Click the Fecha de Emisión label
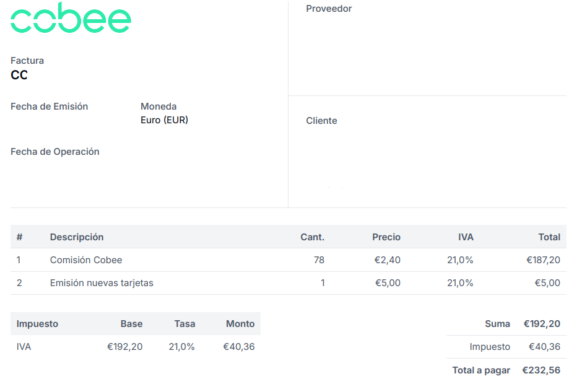The width and height of the screenshot is (577, 392). [x=50, y=107]
